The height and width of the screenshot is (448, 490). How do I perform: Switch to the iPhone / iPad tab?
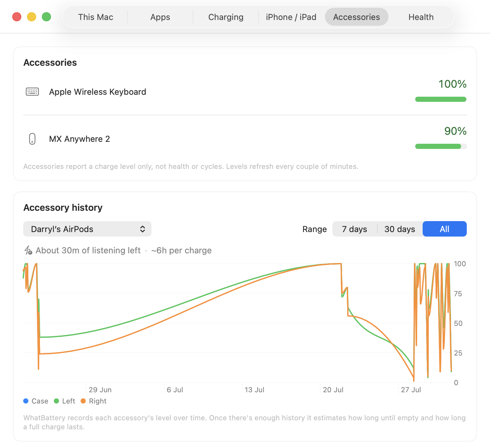coord(291,17)
